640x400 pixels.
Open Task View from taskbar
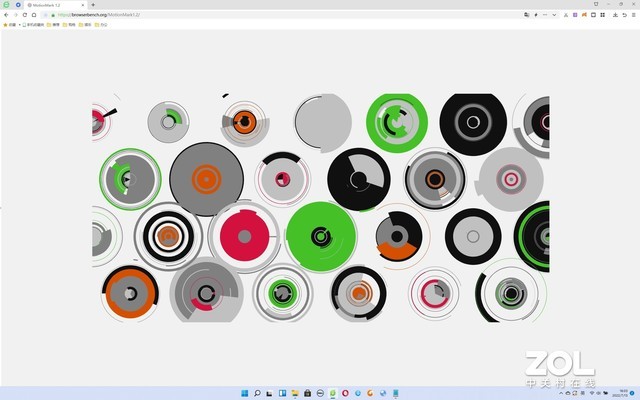[269, 393]
